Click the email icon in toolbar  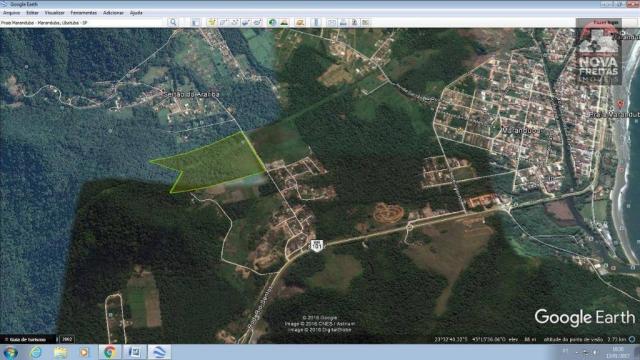332,22
